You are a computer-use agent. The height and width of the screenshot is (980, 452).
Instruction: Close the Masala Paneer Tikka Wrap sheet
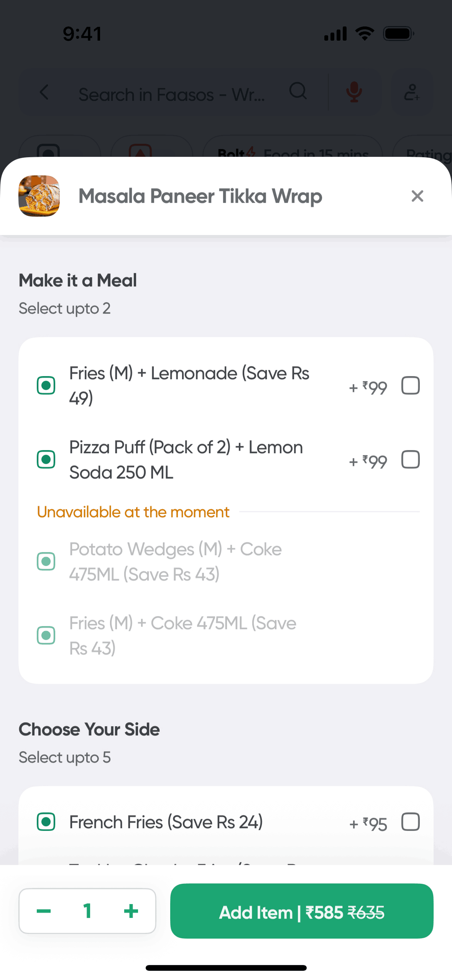tap(417, 196)
